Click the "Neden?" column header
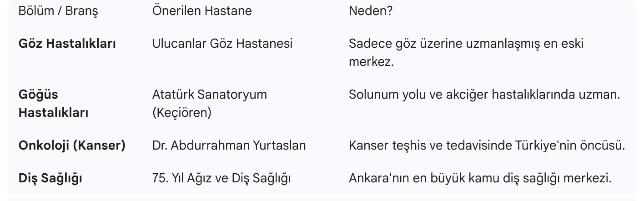The height and width of the screenshot is (201, 644). tap(370, 10)
